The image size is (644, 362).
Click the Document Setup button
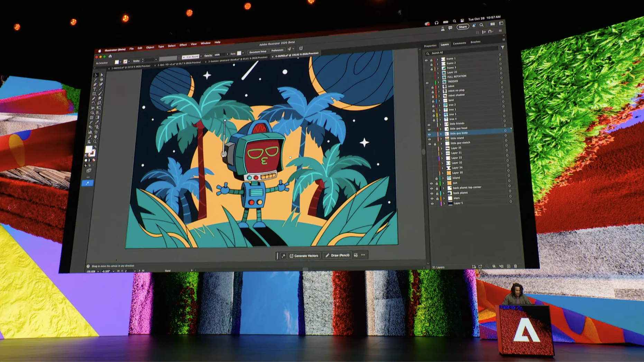258,52
